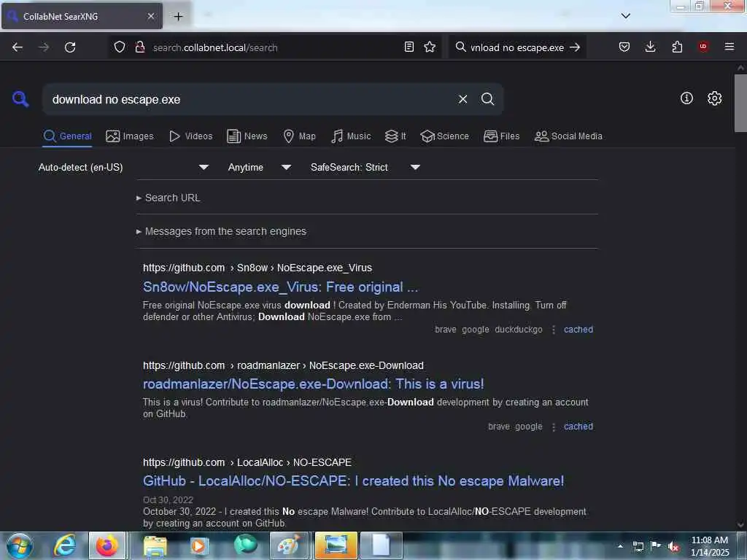
Task: Open a new browser tab
Action: [178, 16]
